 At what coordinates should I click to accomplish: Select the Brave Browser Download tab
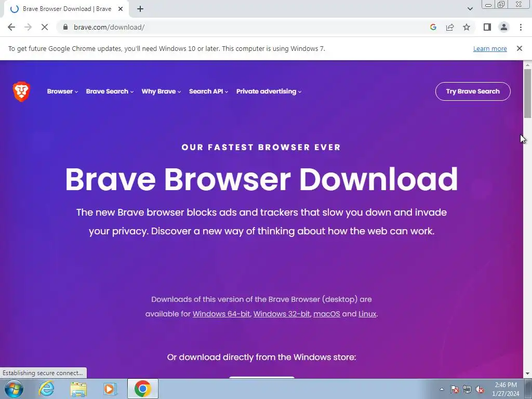(66, 9)
